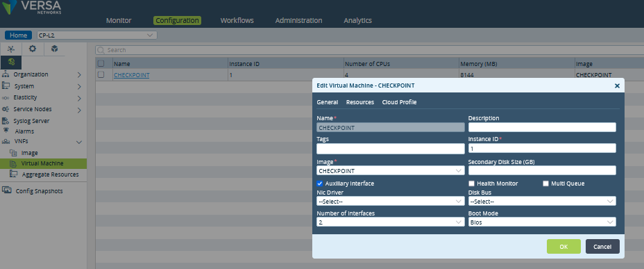Click the VNFs icon
Viewport: 644px width, 269px height.
tap(6, 142)
